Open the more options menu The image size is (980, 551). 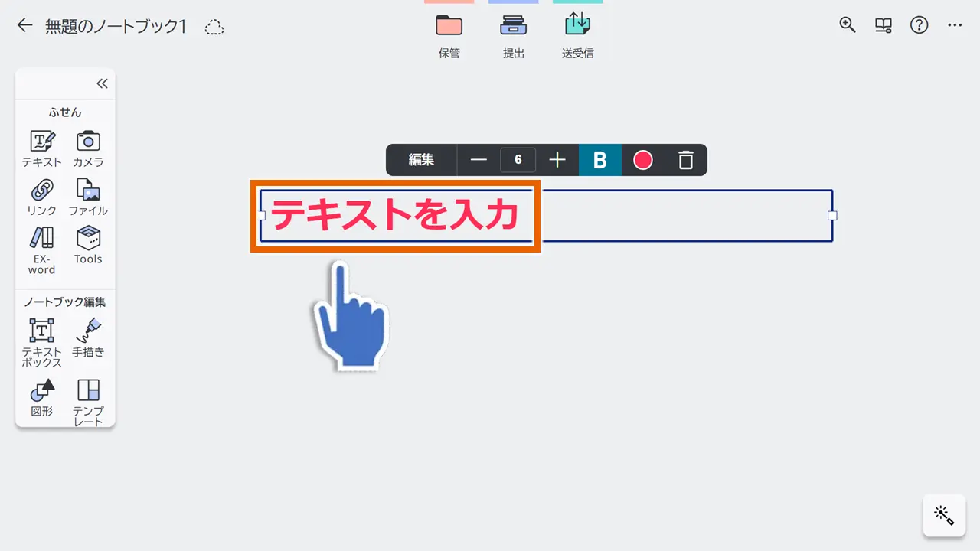pos(955,25)
